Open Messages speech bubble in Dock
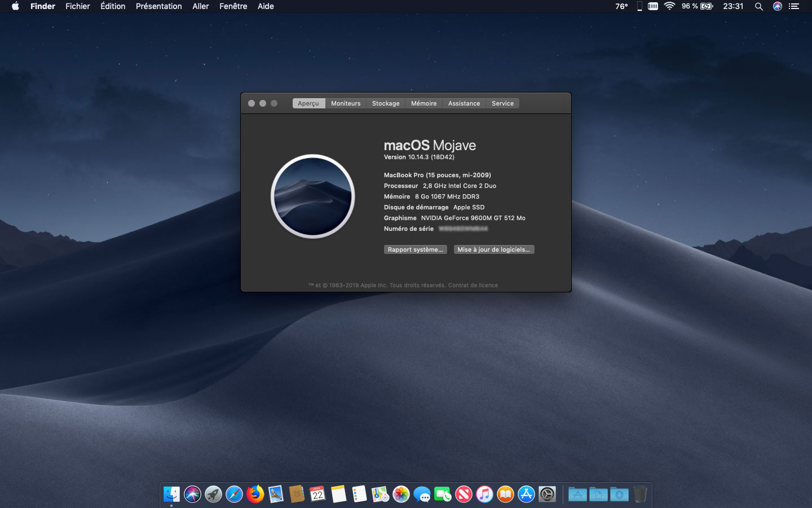This screenshot has height=508, width=812. 422,494
